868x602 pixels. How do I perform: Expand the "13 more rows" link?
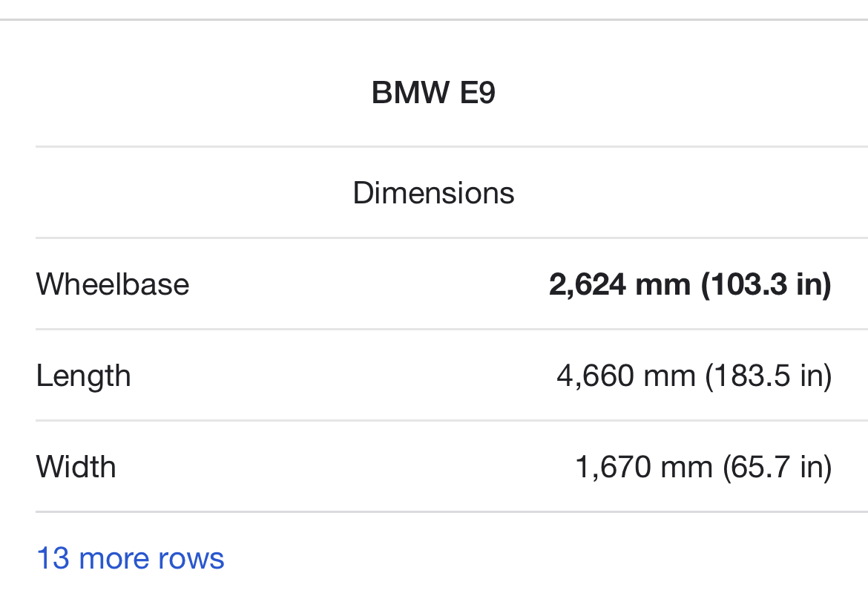tap(130, 558)
